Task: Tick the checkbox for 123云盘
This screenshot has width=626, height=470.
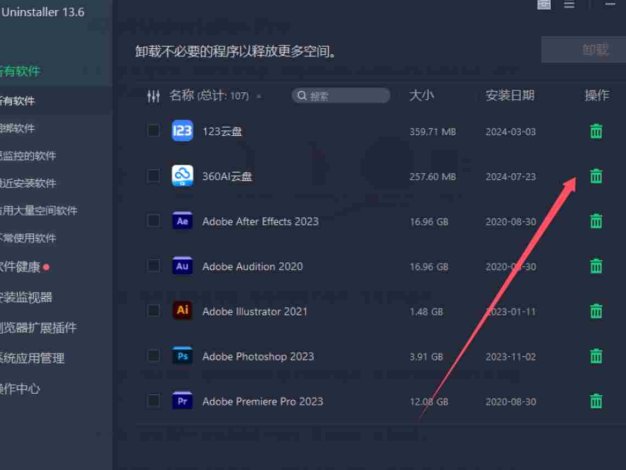Action: tap(153, 131)
